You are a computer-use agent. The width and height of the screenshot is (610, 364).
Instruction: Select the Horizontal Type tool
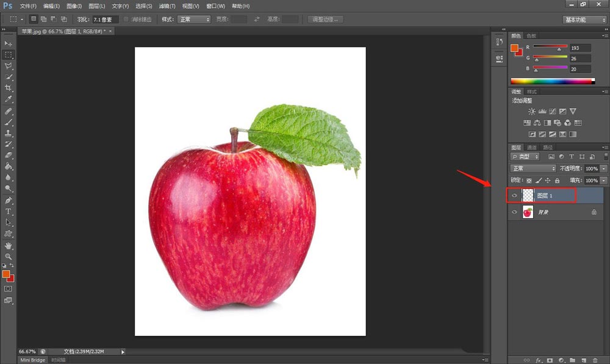(x=8, y=212)
